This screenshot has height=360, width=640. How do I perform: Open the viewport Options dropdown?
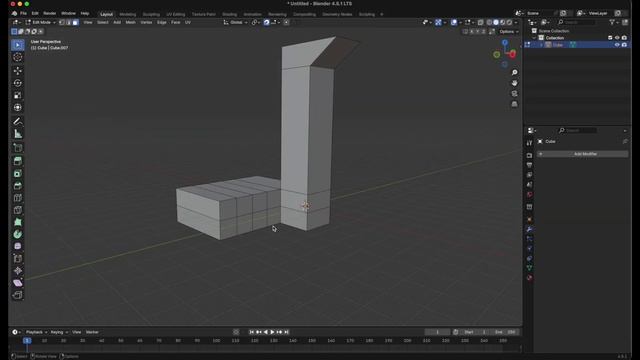point(509,32)
